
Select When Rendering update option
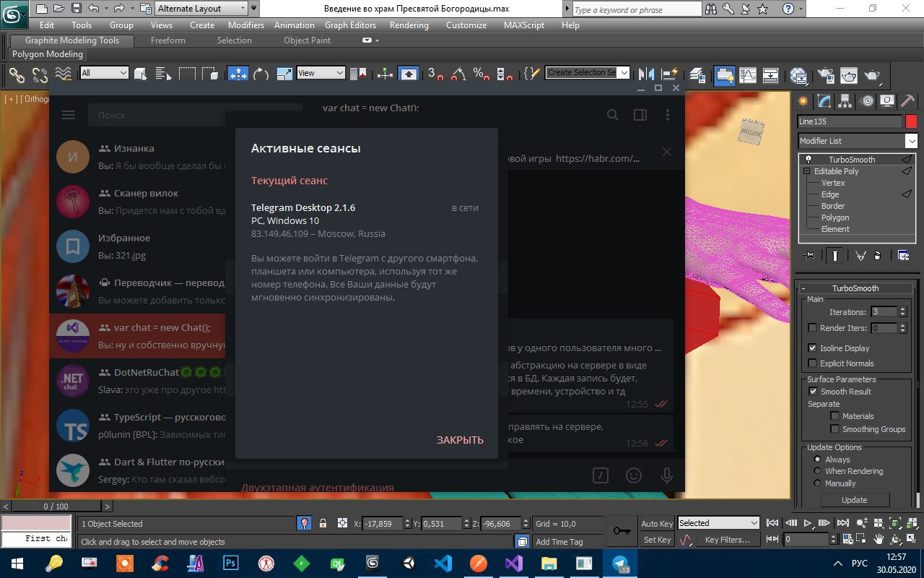pyautogui.click(x=817, y=471)
